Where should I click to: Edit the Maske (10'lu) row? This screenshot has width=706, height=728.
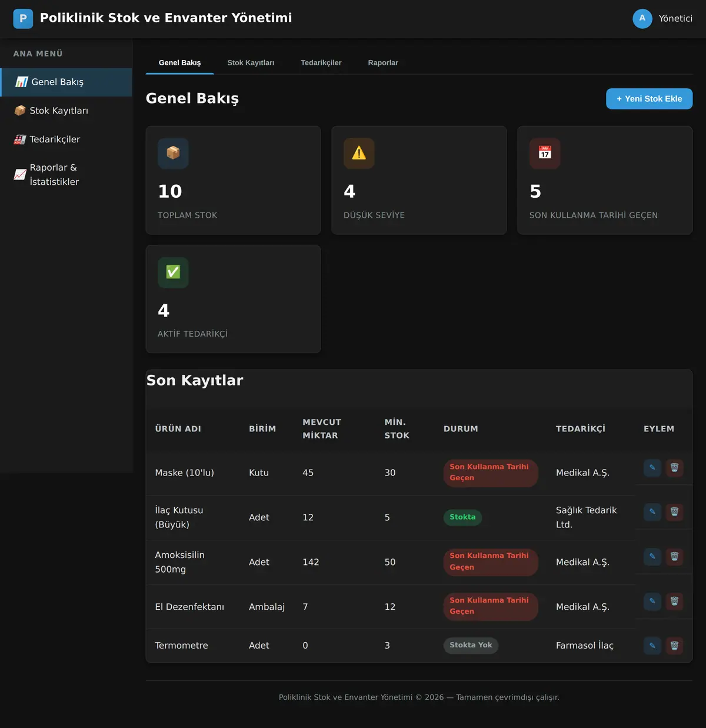click(652, 468)
